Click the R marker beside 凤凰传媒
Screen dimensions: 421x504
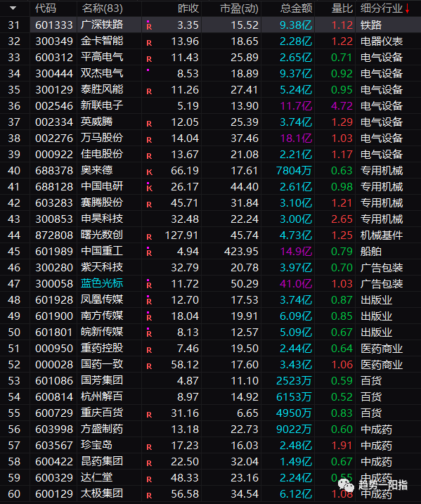[149, 302]
